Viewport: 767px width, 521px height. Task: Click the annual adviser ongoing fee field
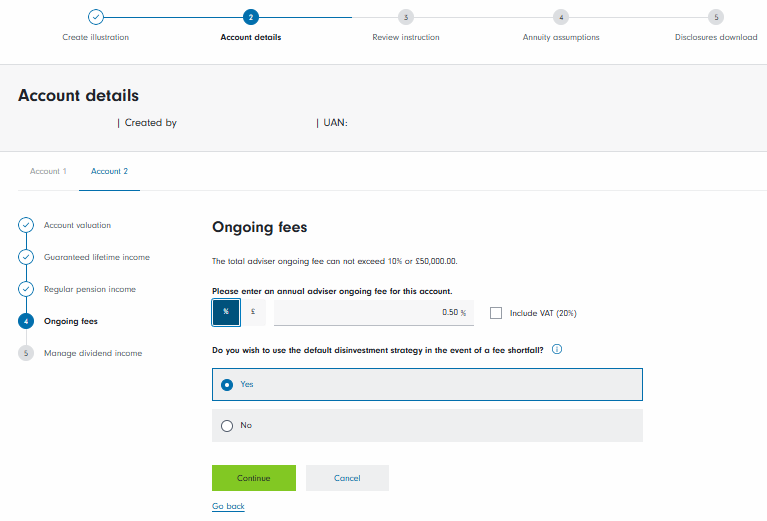coord(370,312)
